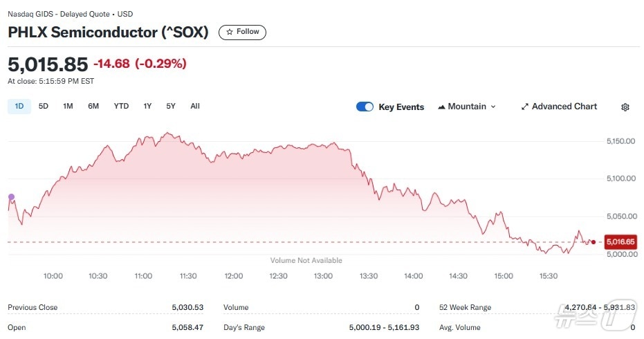Toggle the Key Events switch off
This screenshot has height=339, width=644.
click(365, 107)
